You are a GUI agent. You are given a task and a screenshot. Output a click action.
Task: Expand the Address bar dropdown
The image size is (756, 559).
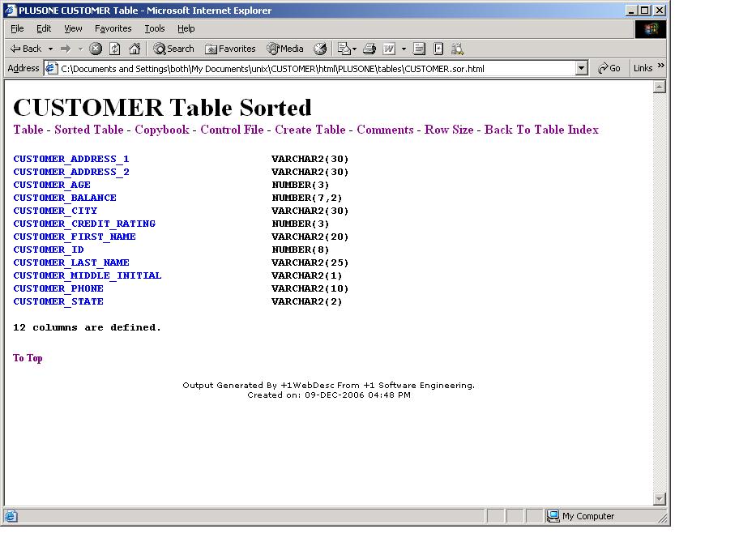click(x=582, y=68)
